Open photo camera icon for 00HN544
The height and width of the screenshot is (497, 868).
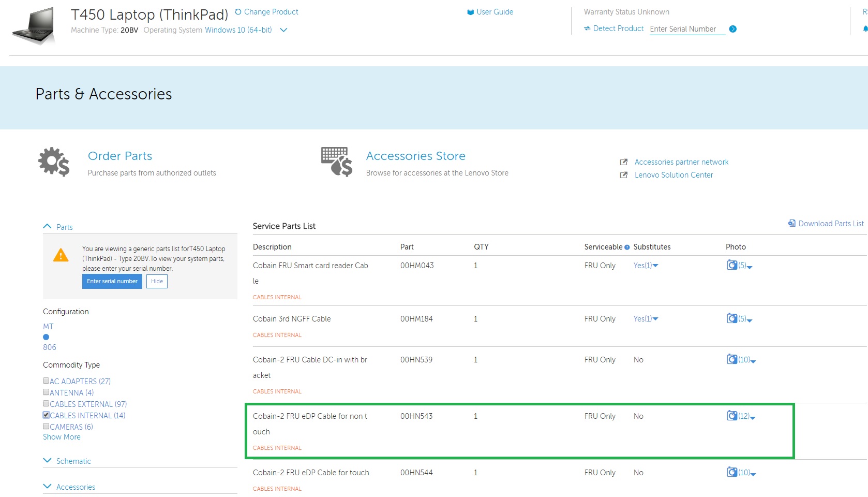(x=732, y=472)
